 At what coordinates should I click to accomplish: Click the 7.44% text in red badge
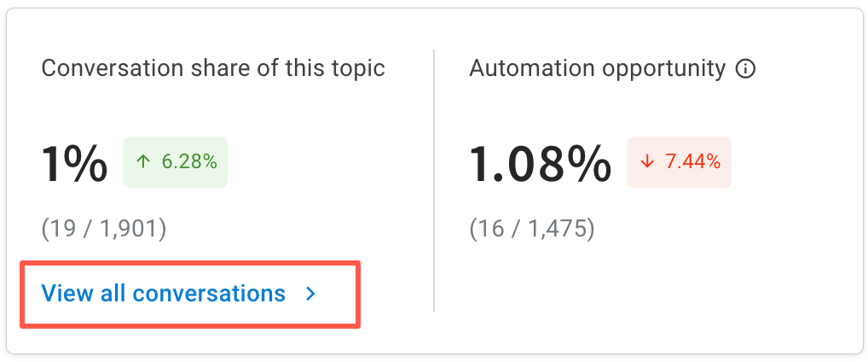pyautogui.click(x=693, y=162)
